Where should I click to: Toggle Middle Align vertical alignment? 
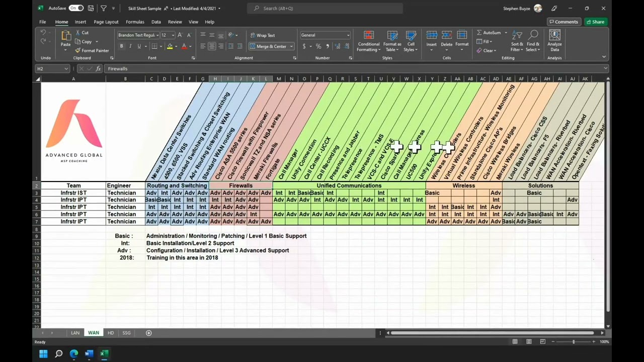[212, 35]
